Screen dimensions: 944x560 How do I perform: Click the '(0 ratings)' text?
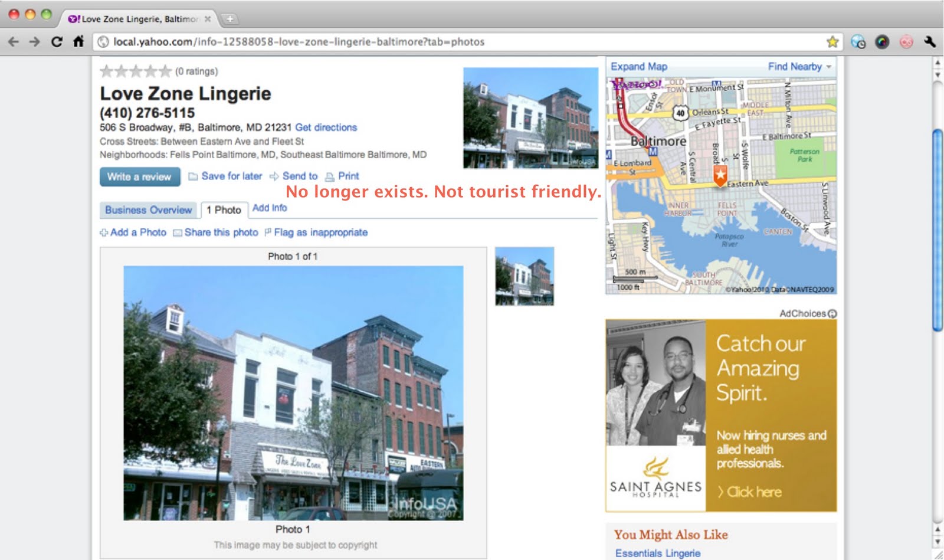click(x=196, y=71)
